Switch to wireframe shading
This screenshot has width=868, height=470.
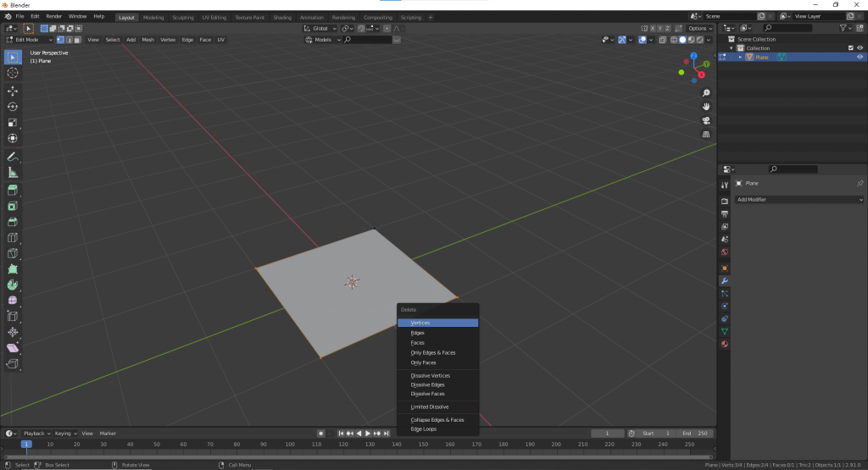(674, 40)
